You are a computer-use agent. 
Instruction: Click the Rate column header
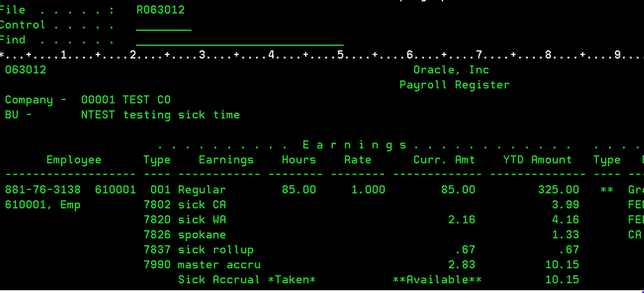(358, 160)
